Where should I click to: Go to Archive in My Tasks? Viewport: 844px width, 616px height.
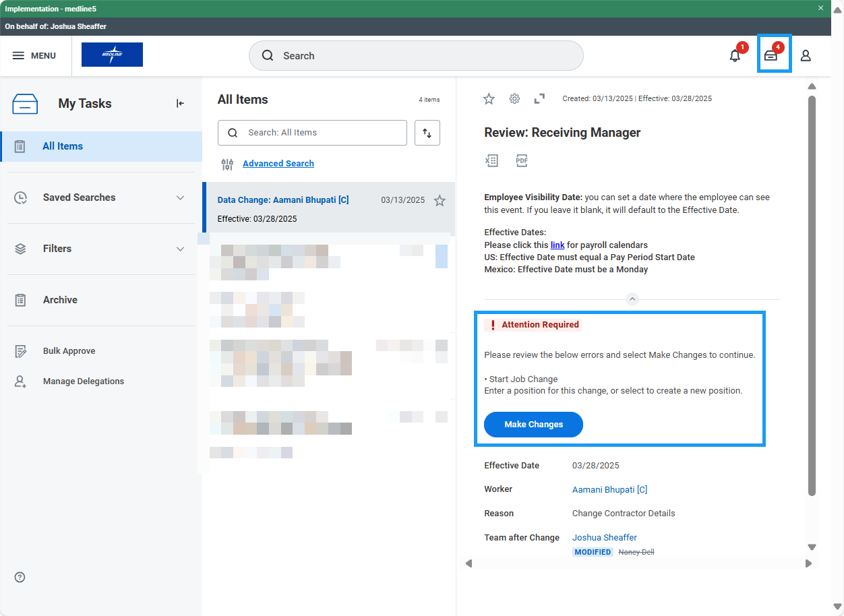pos(60,300)
